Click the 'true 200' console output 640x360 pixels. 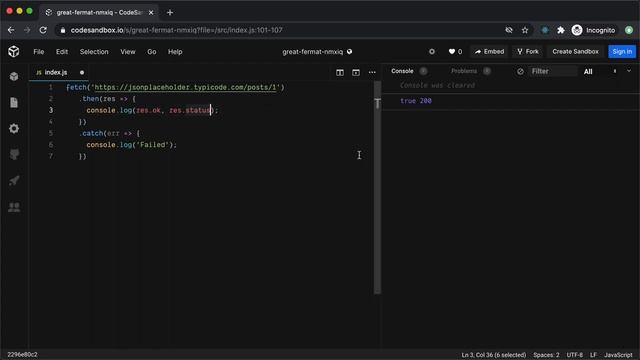(416, 101)
